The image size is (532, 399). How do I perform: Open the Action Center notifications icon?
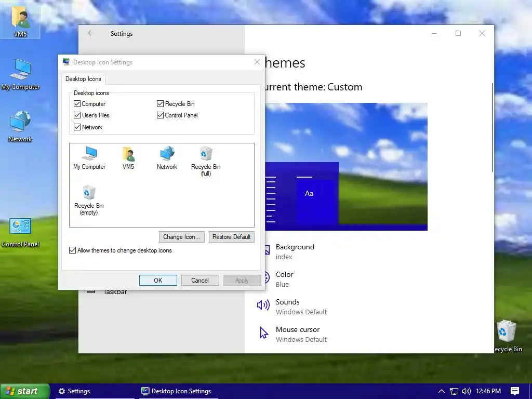tap(515, 391)
